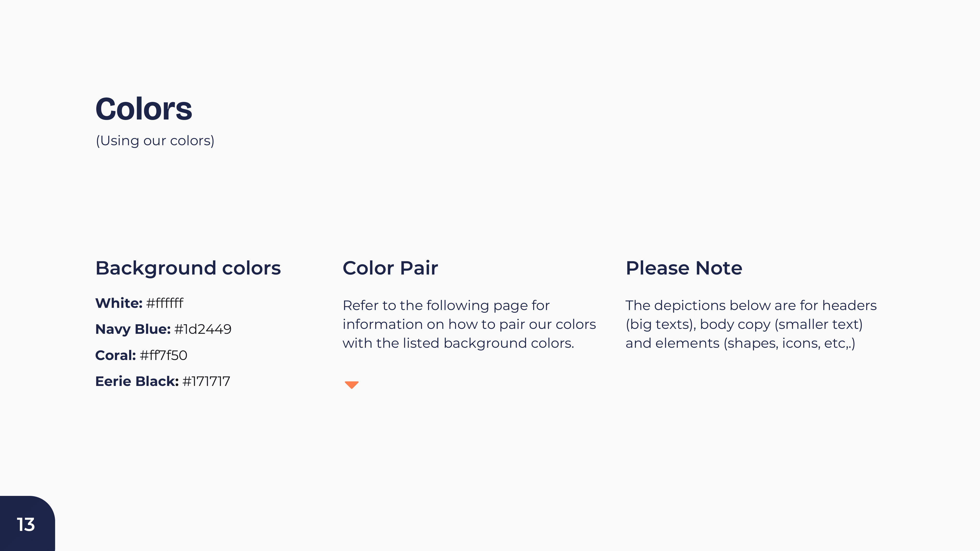This screenshot has height=551, width=980.
Task: Click the #171717 hex value
Action: click(x=206, y=381)
